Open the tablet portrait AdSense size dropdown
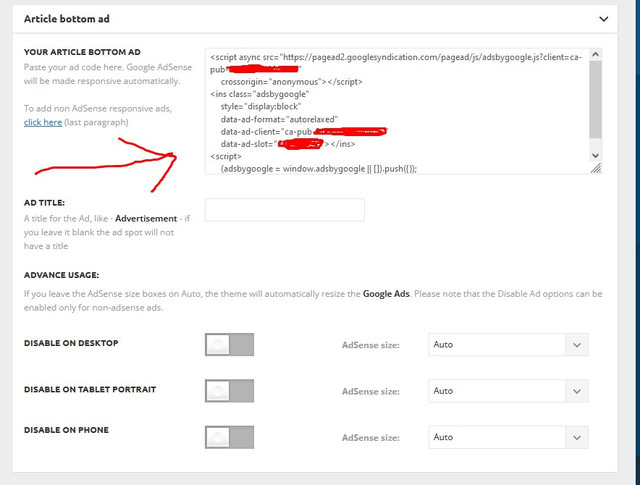The height and width of the screenshot is (485, 640). pos(508,391)
